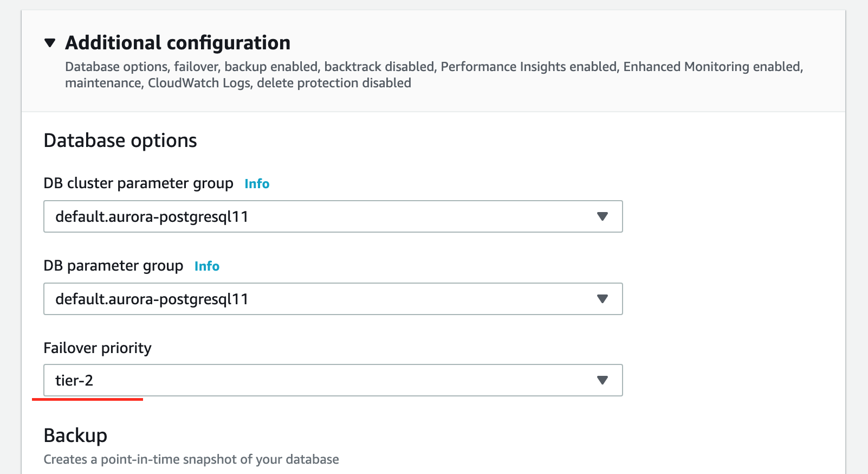This screenshot has height=474, width=868.
Task: Click the DB cluster parameter group label
Action: pos(138,183)
